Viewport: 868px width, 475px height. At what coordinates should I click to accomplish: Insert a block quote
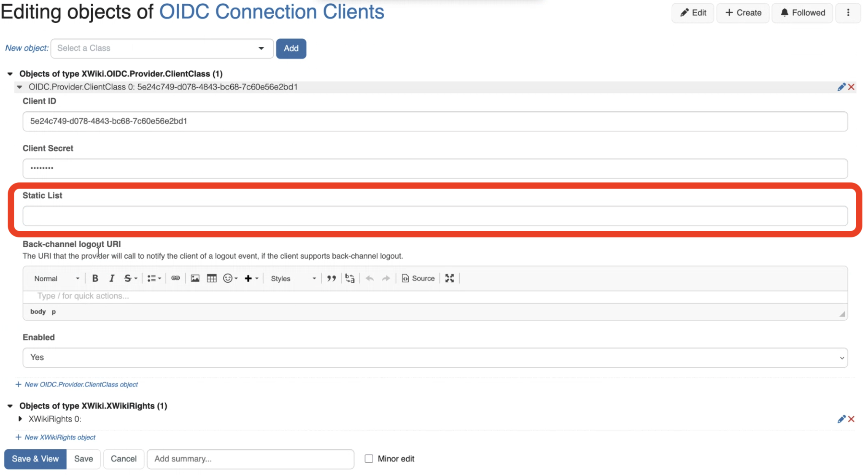(332, 278)
